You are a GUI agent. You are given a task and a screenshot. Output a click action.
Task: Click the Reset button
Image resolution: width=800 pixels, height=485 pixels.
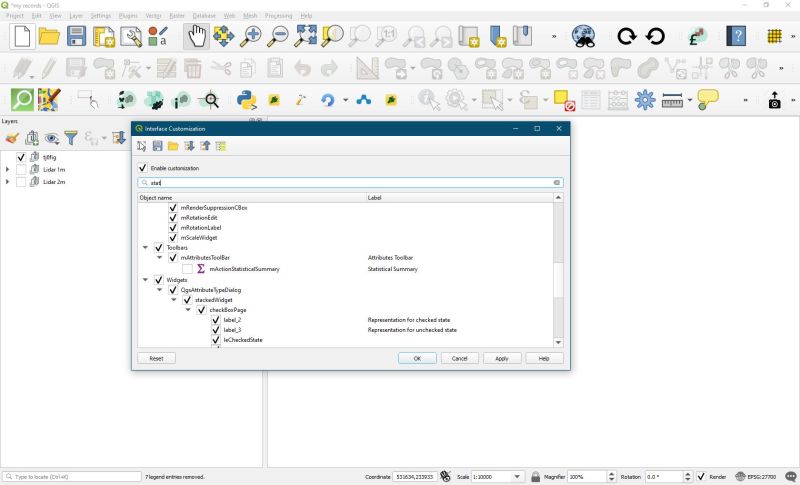coord(156,358)
